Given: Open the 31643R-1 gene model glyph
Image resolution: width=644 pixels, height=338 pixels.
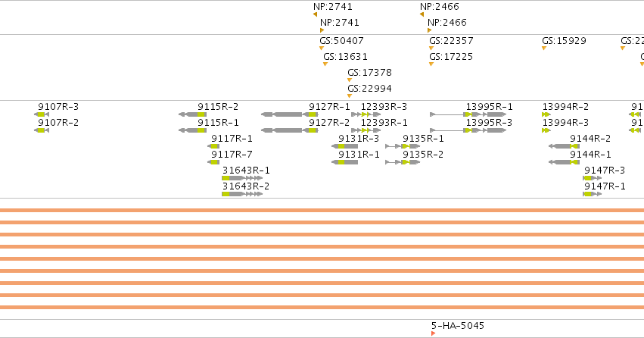Looking at the screenshot, I should point(242,178).
